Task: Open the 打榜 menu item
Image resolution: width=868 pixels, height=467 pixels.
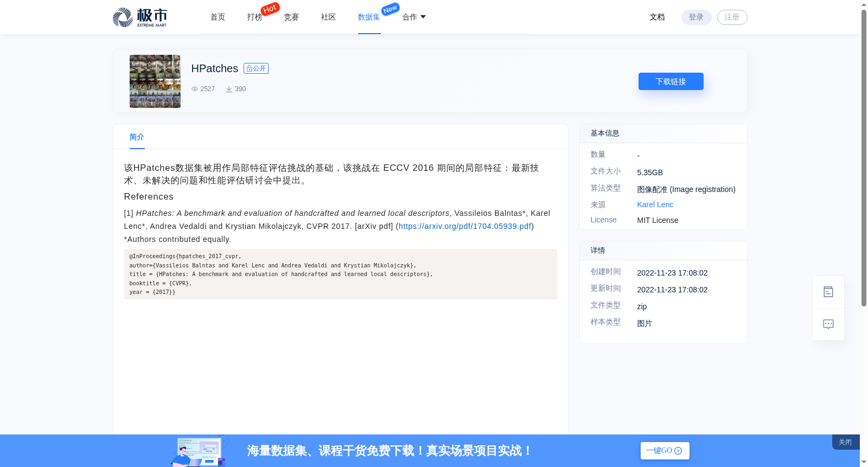Action: (x=254, y=17)
